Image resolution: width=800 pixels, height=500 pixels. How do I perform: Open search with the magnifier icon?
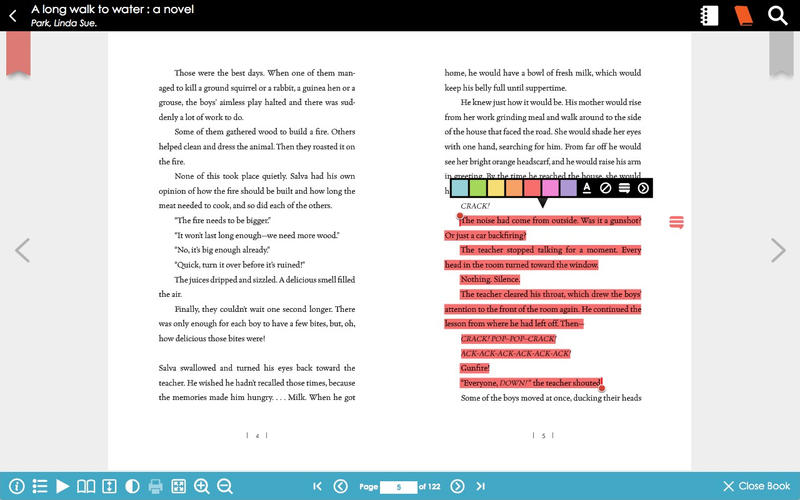coord(778,16)
